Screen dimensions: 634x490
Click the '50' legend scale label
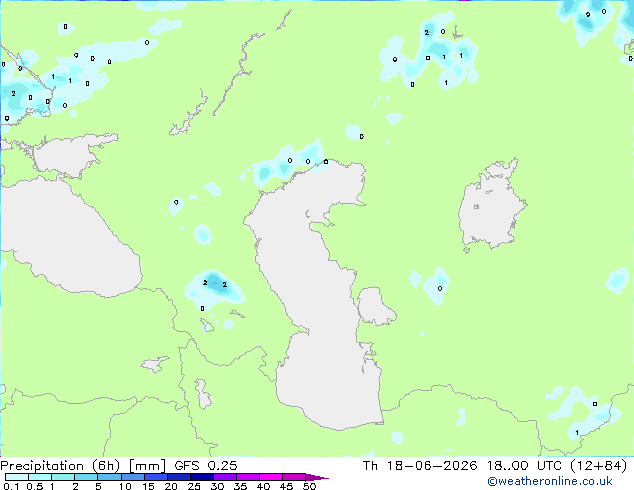coord(309,486)
